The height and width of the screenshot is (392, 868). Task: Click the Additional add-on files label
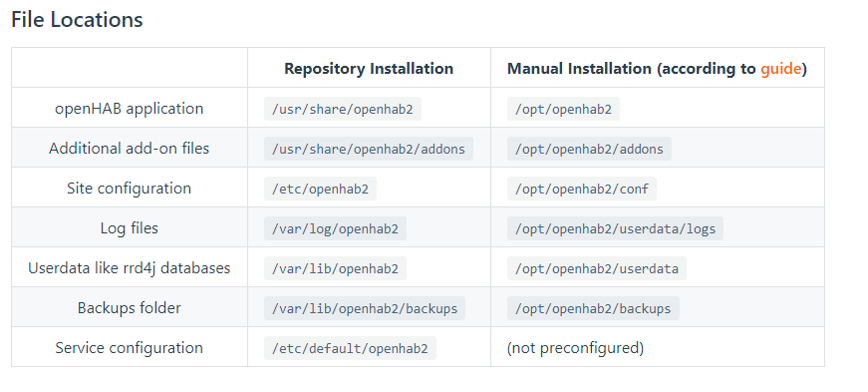tap(129, 148)
